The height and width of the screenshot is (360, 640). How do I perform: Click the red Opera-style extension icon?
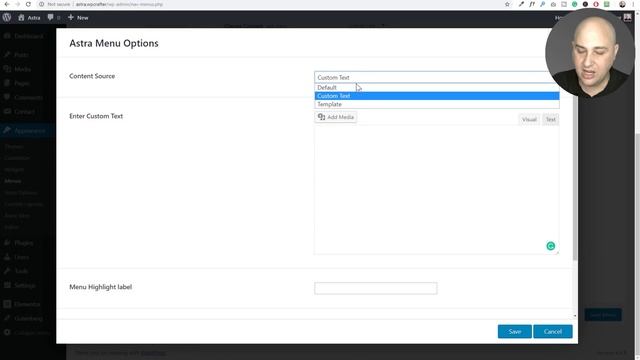[596, 4]
